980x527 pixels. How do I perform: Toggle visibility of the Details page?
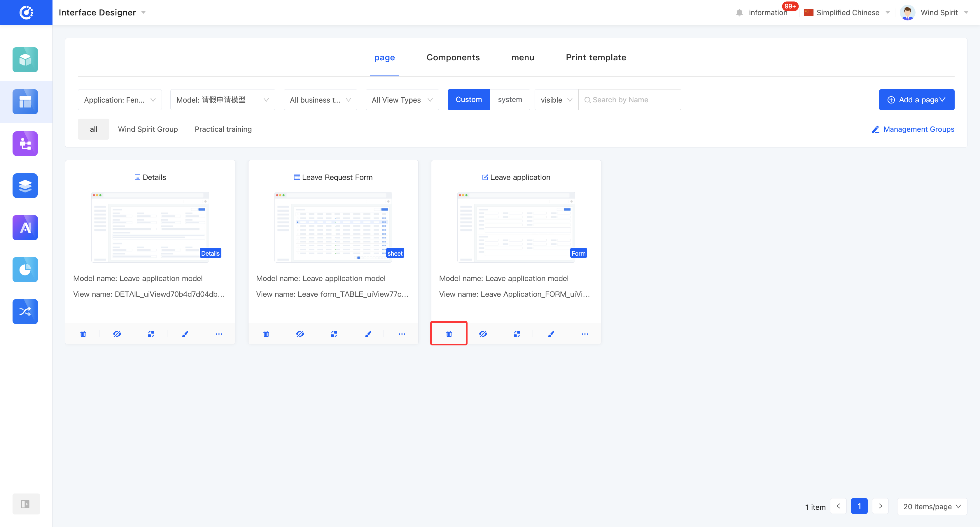point(117,334)
